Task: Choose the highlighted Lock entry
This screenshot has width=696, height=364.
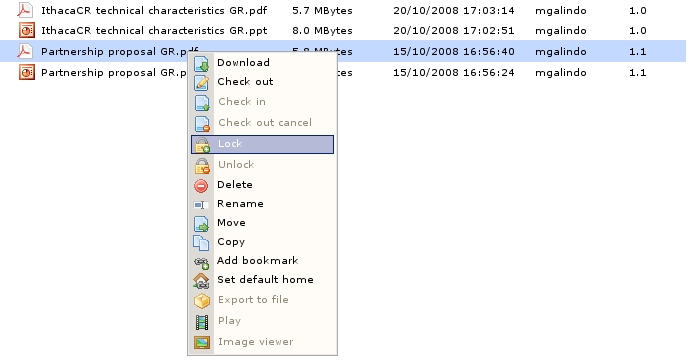Action: coord(262,144)
